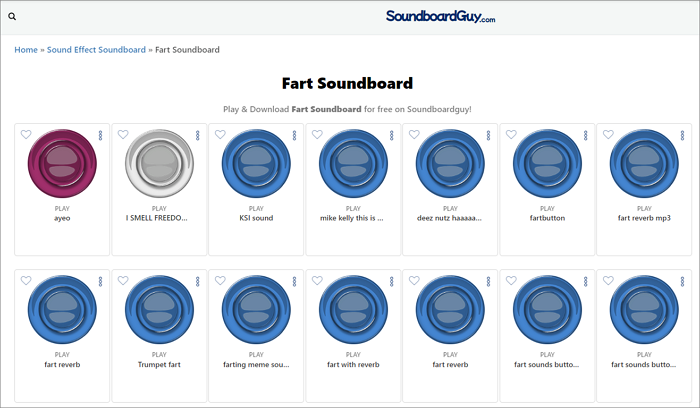
Task: Open three-dot menu on ayeo card
Action: 100,135
